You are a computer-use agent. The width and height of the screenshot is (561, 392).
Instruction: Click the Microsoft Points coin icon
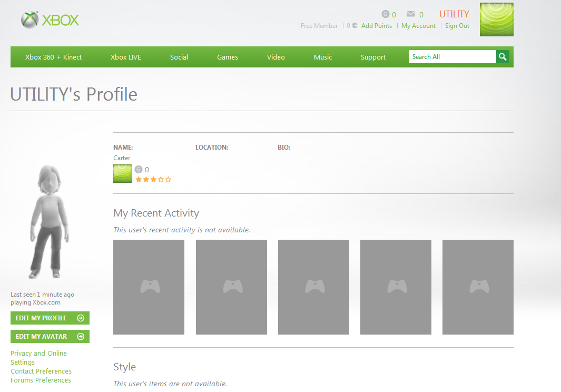pos(355,25)
